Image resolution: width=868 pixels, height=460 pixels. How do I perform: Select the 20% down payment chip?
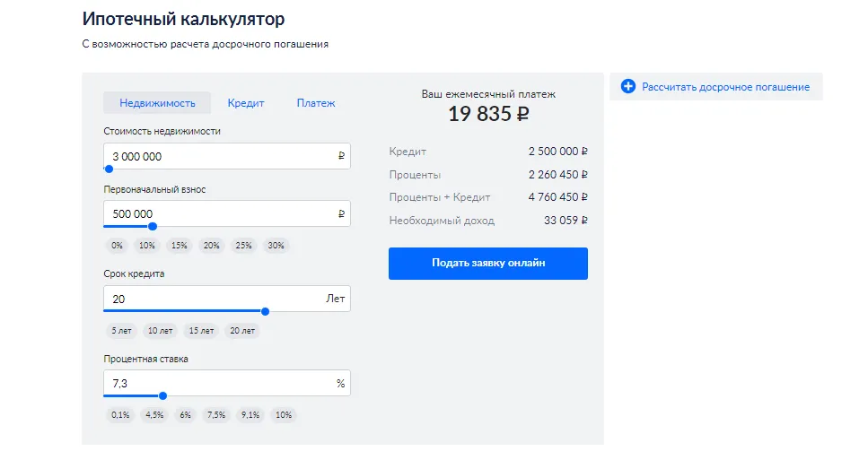tap(211, 246)
